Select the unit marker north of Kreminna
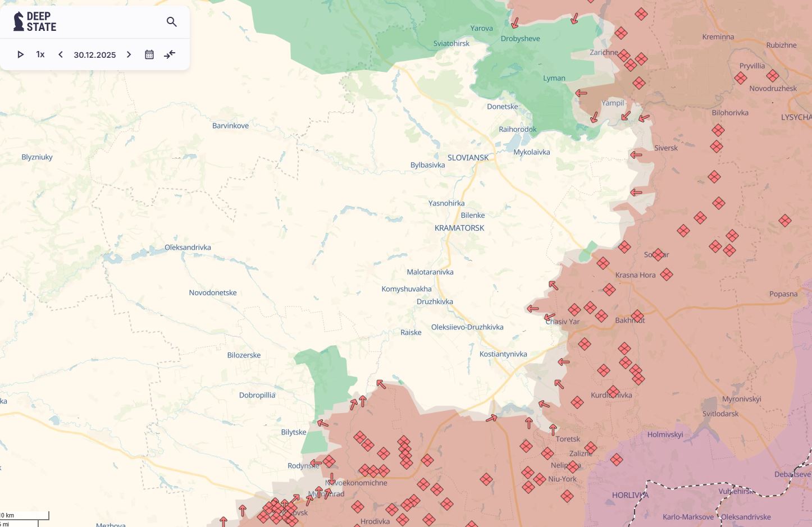 [x=641, y=14]
